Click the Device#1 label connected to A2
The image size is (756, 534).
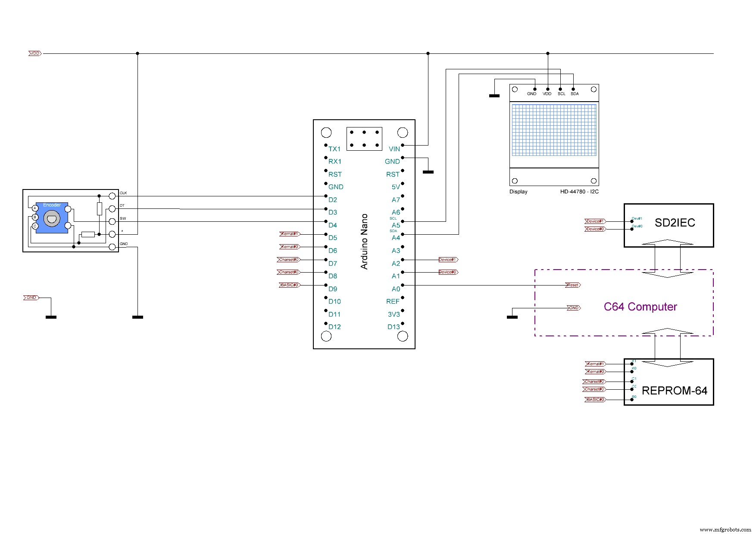pos(447,259)
